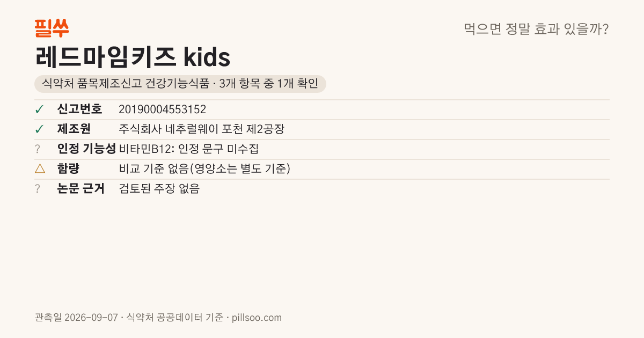
Task: Click the 관측일 2026-09-07 date in footer
Action: (76, 318)
